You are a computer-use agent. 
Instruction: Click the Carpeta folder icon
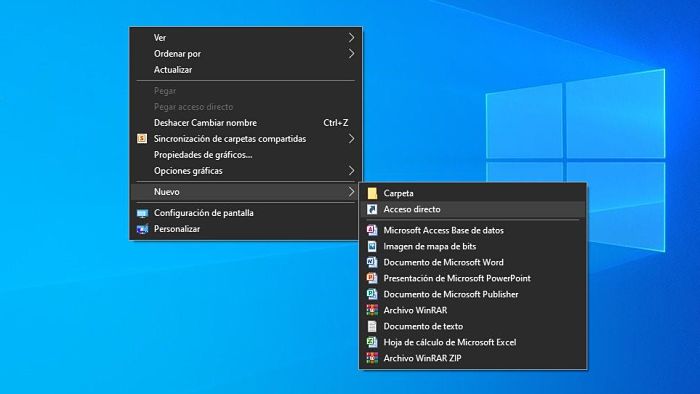[372, 193]
